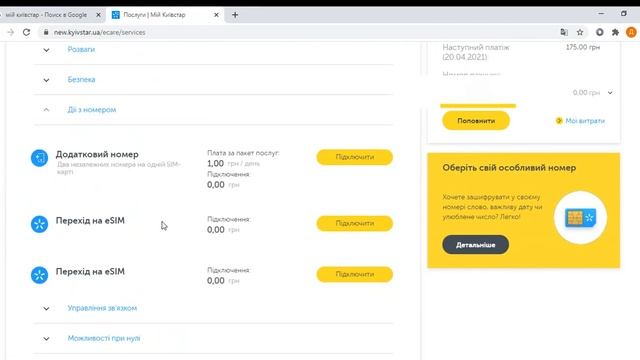
Task: Expand the Безпека section chevron
Action: 47,80
